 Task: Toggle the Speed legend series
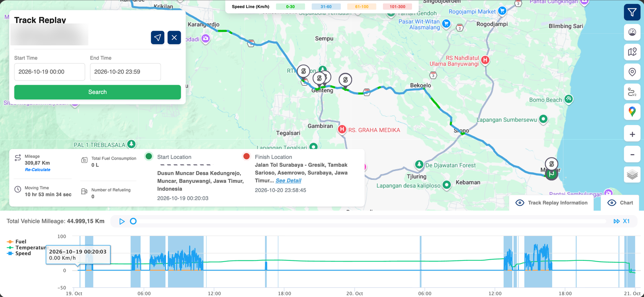(x=19, y=253)
